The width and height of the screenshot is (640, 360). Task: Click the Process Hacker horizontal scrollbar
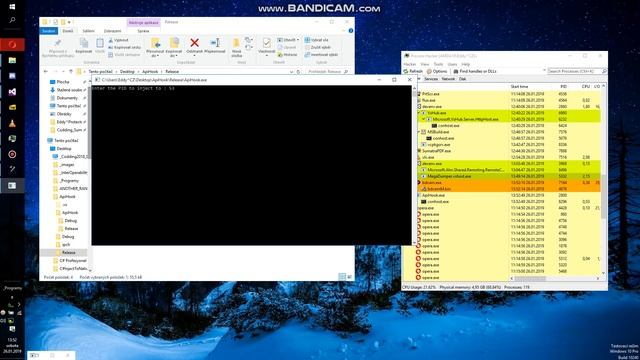pos(530,279)
